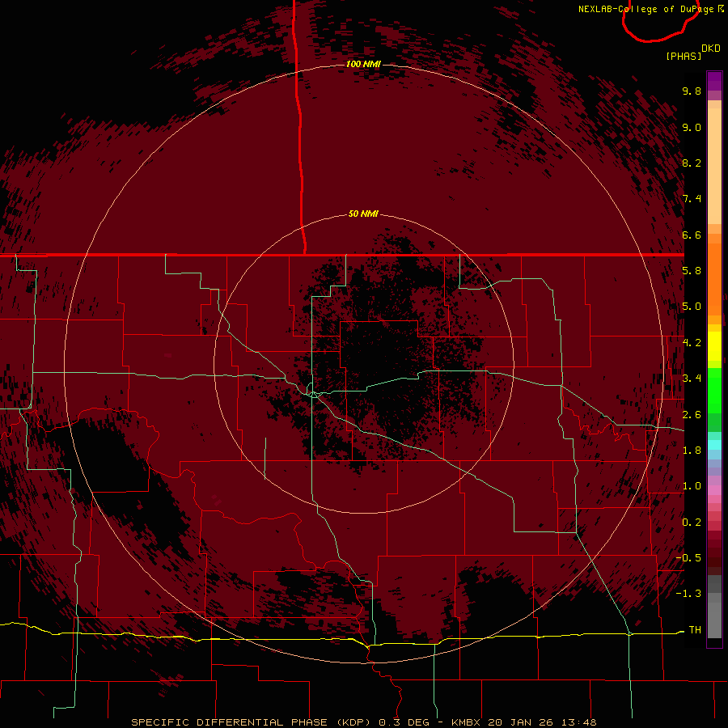This screenshot has height=728, width=728.
Task: Click the 1.8 scale value
Action: pyautogui.click(x=692, y=451)
